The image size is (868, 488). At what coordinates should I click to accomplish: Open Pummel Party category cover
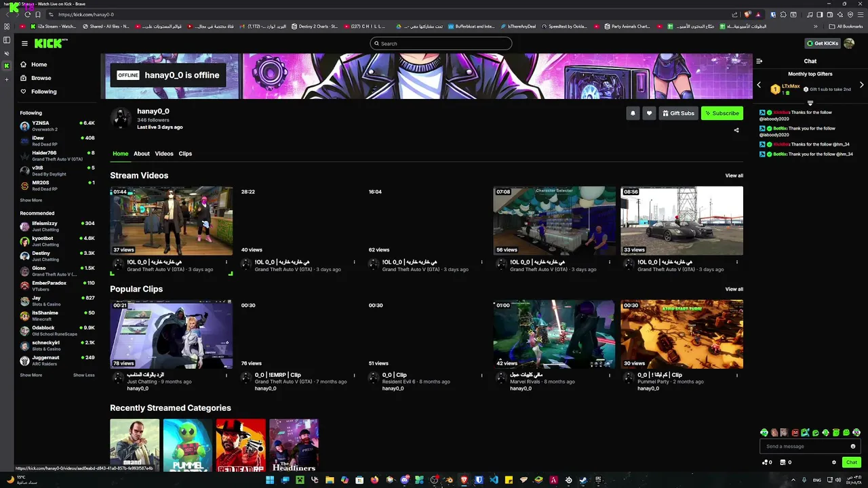tap(188, 445)
